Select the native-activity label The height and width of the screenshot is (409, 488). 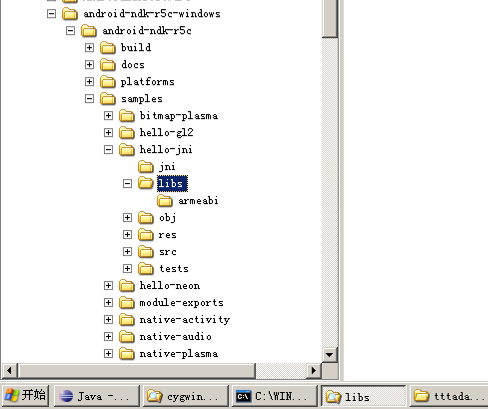click(185, 320)
